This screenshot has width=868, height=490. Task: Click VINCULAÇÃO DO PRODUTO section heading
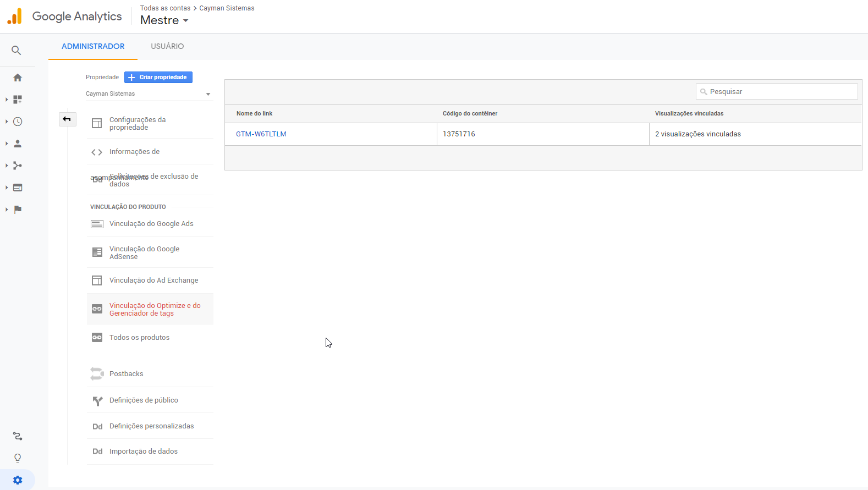tap(128, 207)
